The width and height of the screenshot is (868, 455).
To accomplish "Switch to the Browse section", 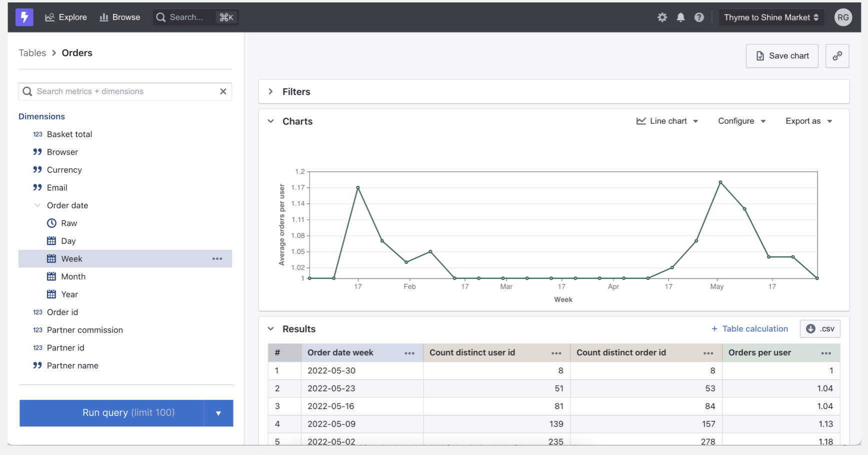I will click(119, 16).
